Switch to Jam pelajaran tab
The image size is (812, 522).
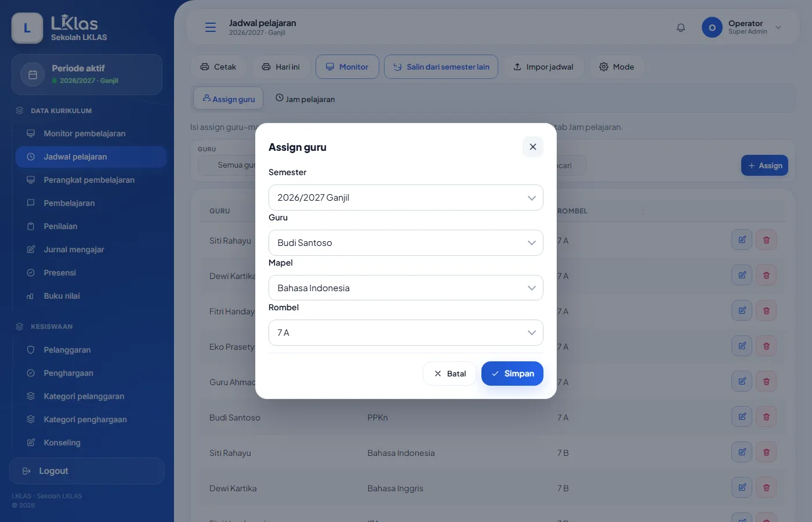pos(305,99)
